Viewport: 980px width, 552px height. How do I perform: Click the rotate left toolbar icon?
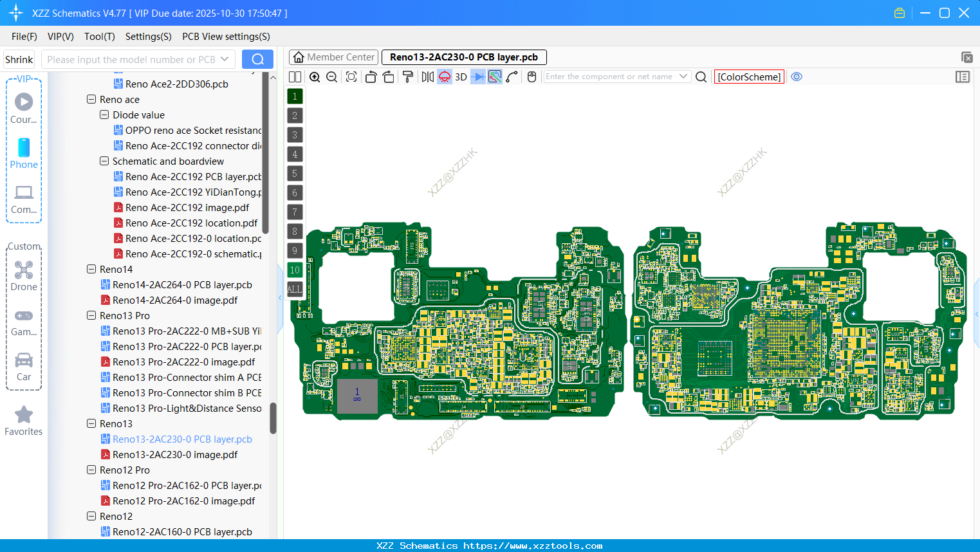click(x=371, y=77)
